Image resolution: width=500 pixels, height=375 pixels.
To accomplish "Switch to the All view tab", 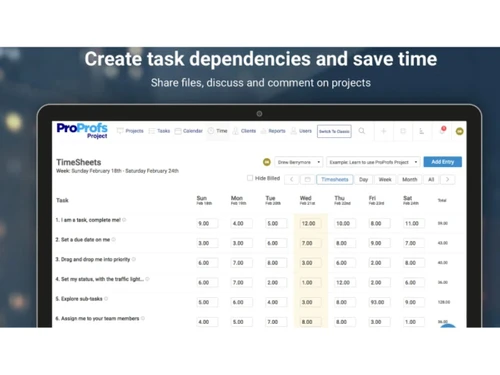I will pos(431,179).
